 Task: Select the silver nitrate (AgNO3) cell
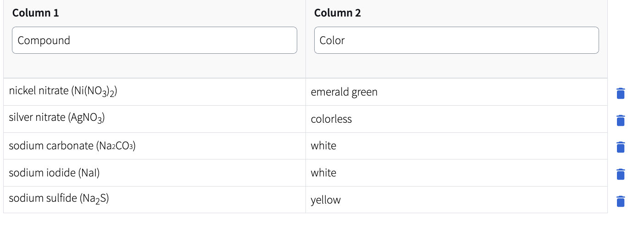[155, 119]
